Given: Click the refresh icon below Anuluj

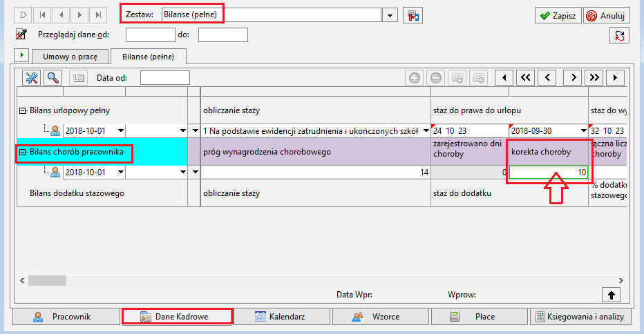Looking at the screenshot, I should point(619,35).
